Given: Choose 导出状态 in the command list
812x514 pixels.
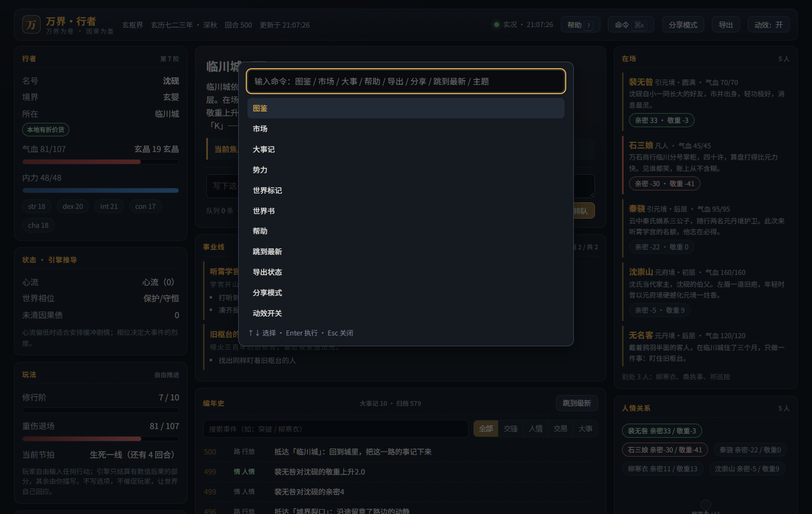Looking at the screenshot, I should coord(406,272).
